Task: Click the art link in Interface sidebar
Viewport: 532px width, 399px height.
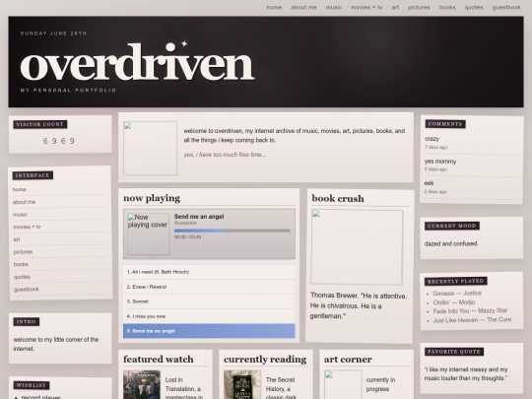Action: [17, 239]
